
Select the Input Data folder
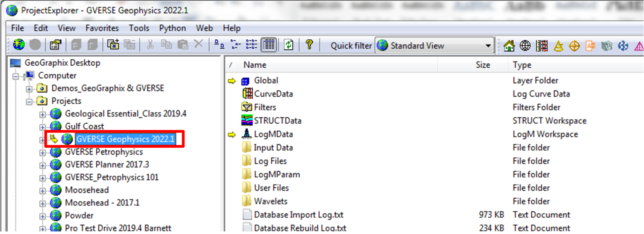tap(273, 147)
